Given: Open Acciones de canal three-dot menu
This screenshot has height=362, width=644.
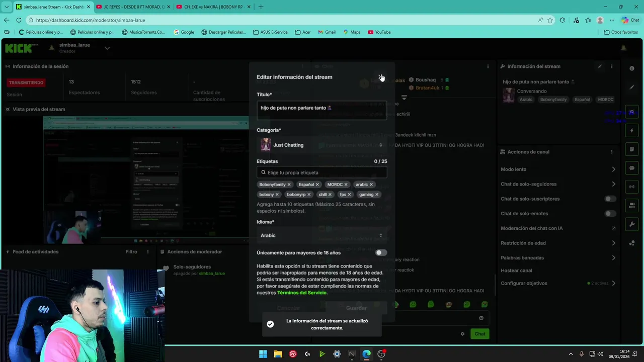Looking at the screenshot, I should point(612,152).
